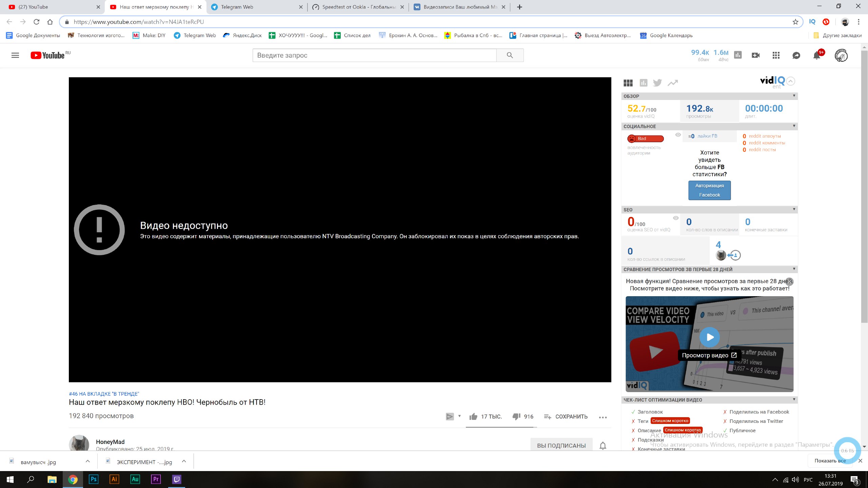Collapse the optimization checklist section
868x488 pixels.
tap(794, 400)
